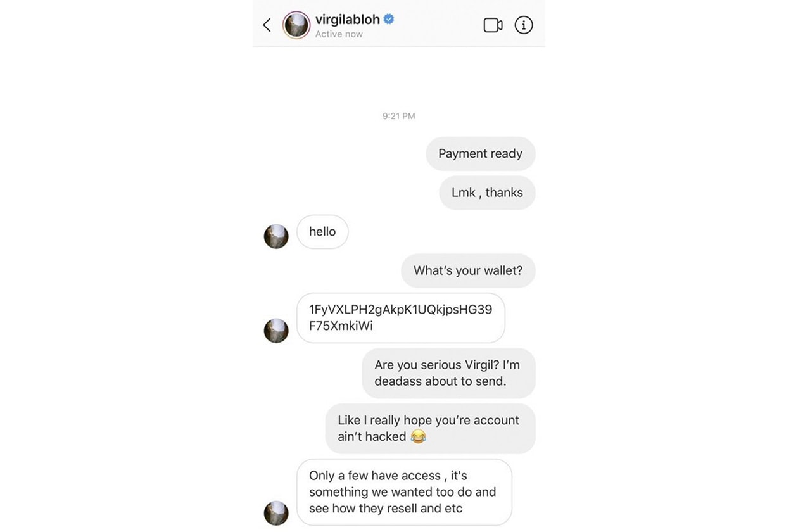
Task: Open virgilabloh's profile picture in the header
Action: [296, 25]
